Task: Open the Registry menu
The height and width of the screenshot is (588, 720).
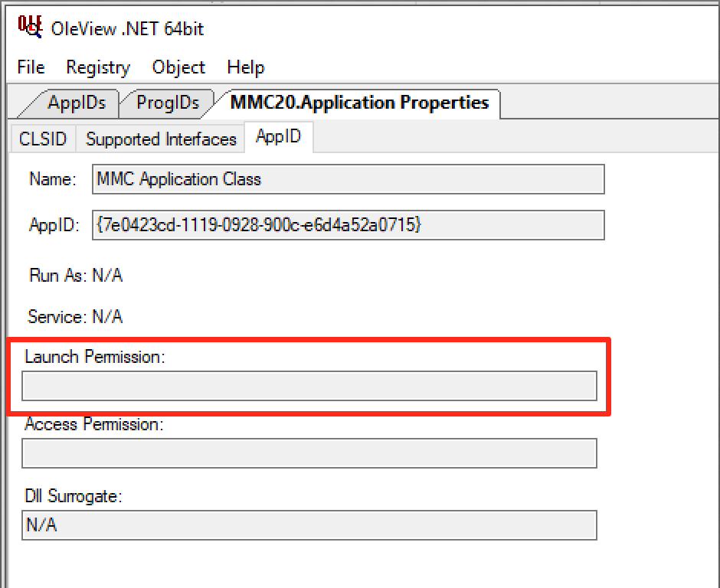Action: (x=98, y=67)
